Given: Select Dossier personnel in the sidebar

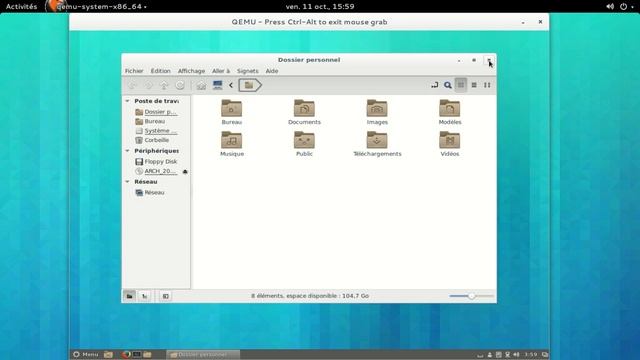Looking at the screenshot, I should (x=156, y=112).
